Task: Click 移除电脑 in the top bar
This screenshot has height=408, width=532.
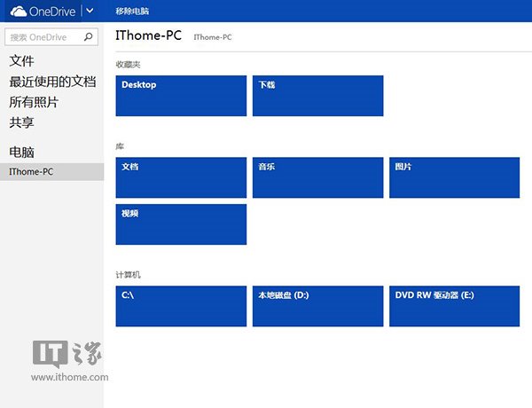Action: tap(132, 12)
